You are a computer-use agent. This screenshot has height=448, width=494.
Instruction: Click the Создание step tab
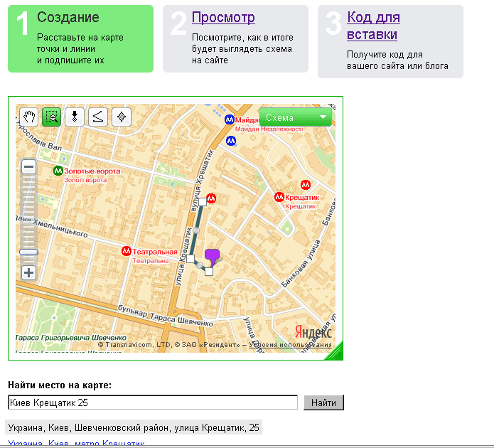click(80, 39)
